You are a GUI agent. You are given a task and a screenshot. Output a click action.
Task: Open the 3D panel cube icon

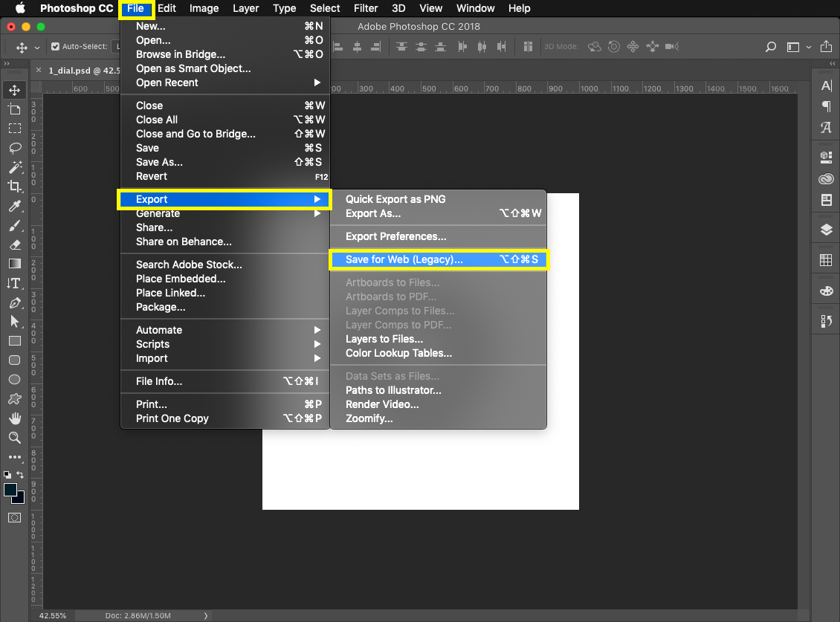[x=826, y=157]
